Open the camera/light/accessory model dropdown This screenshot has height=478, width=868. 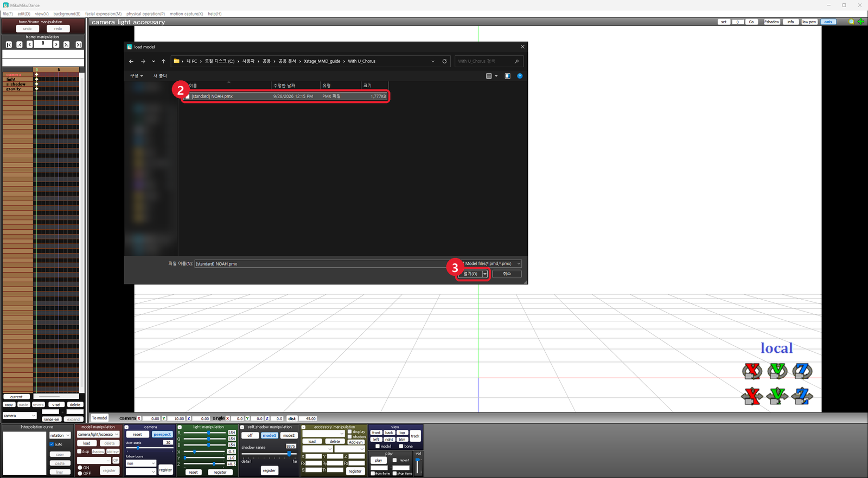pyautogui.click(x=98, y=435)
